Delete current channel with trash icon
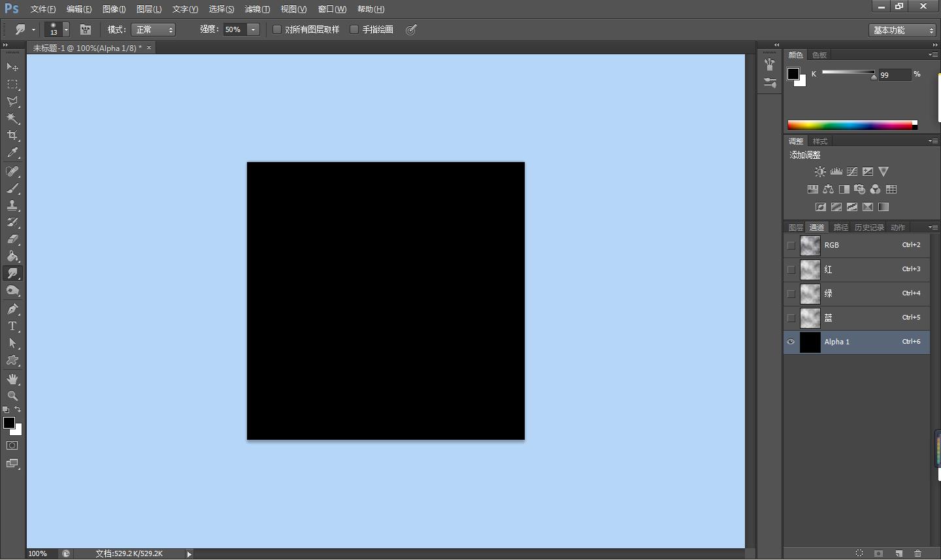The width and height of the screenshot is (941, 560). click(917, 553)
